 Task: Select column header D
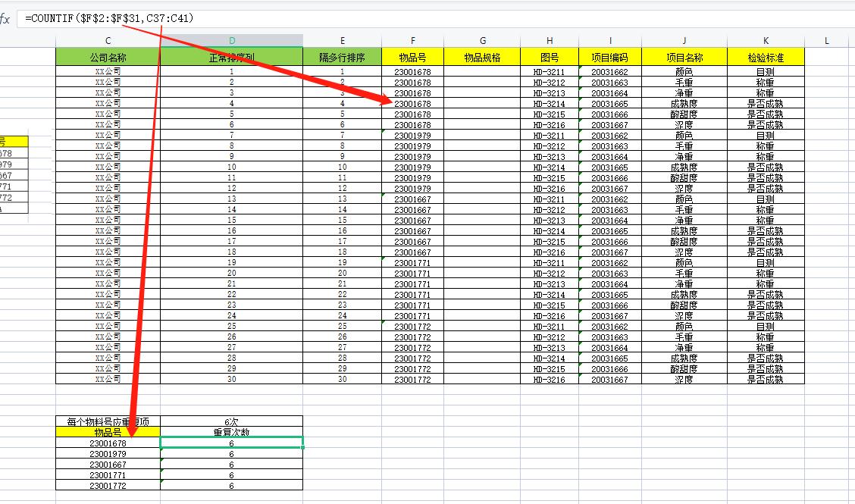[231, 41]
